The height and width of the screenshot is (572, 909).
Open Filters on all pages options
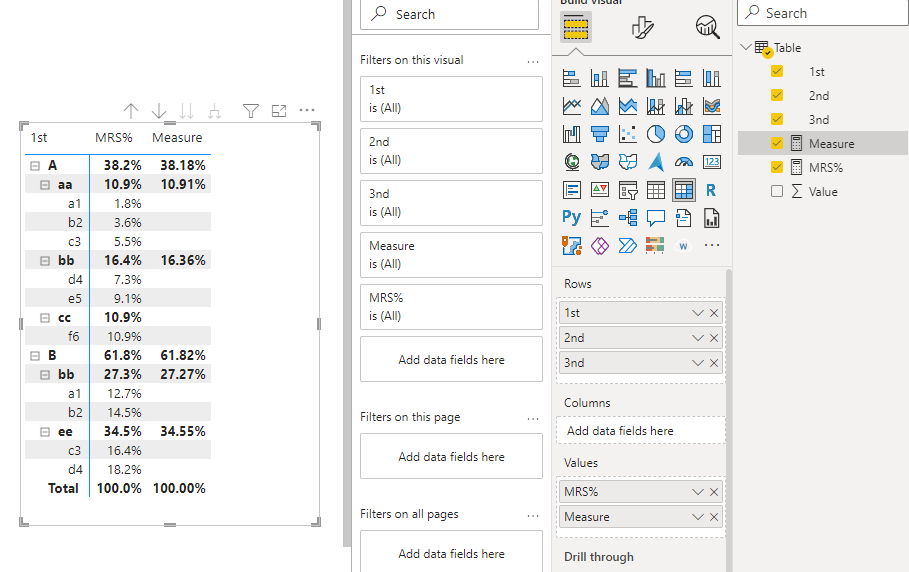click(533, 515)
